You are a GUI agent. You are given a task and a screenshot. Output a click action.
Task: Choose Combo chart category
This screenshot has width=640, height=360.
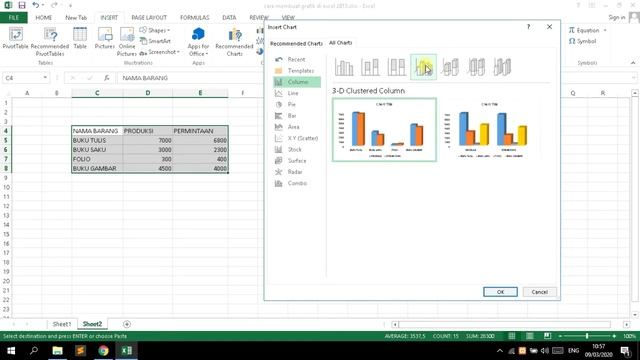[x=296, y=183]
